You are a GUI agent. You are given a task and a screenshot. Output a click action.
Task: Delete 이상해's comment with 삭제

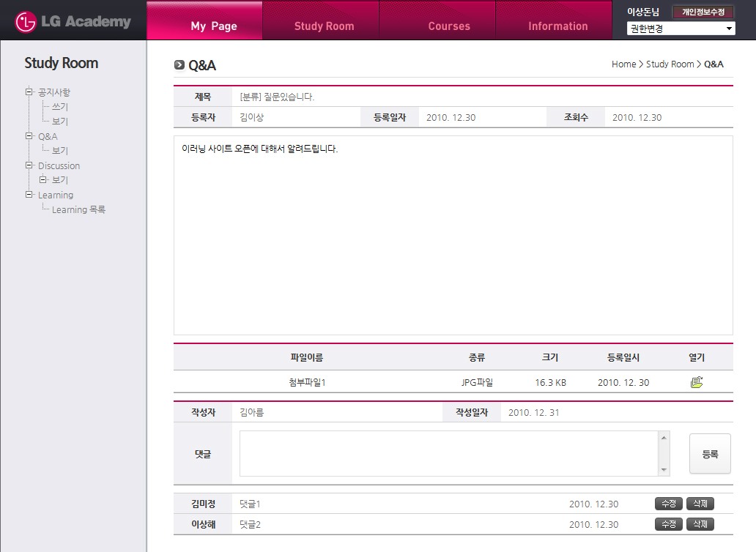coord(700,524)
